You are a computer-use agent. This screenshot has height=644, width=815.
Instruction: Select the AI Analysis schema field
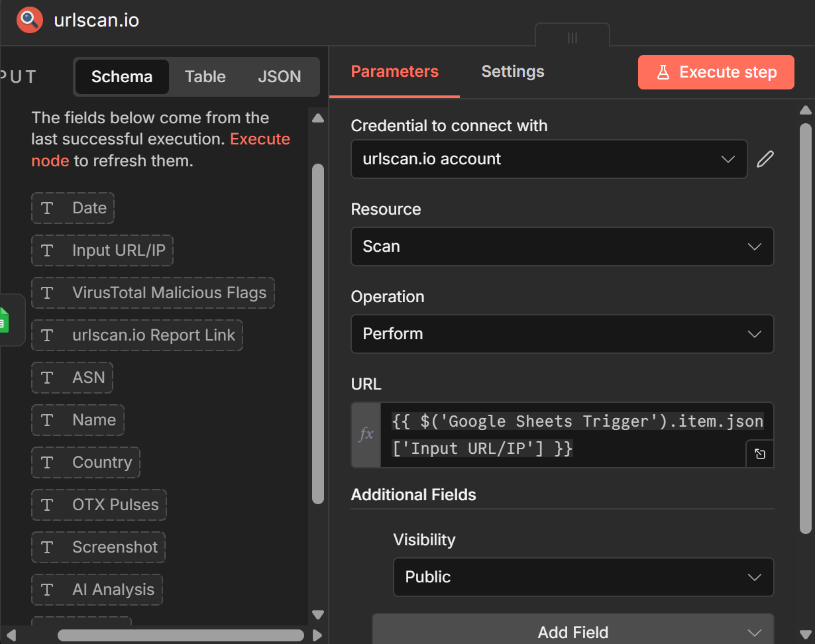point(97,590)
